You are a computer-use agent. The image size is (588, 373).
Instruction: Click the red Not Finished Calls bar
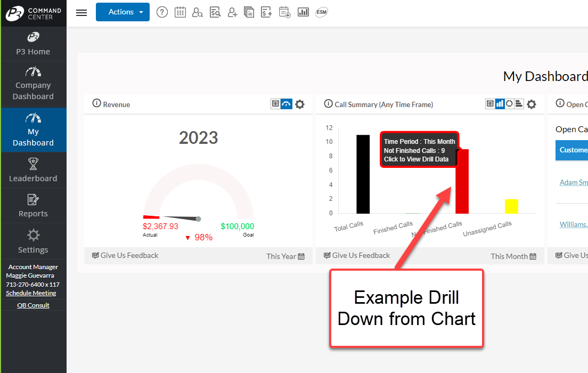462,186
